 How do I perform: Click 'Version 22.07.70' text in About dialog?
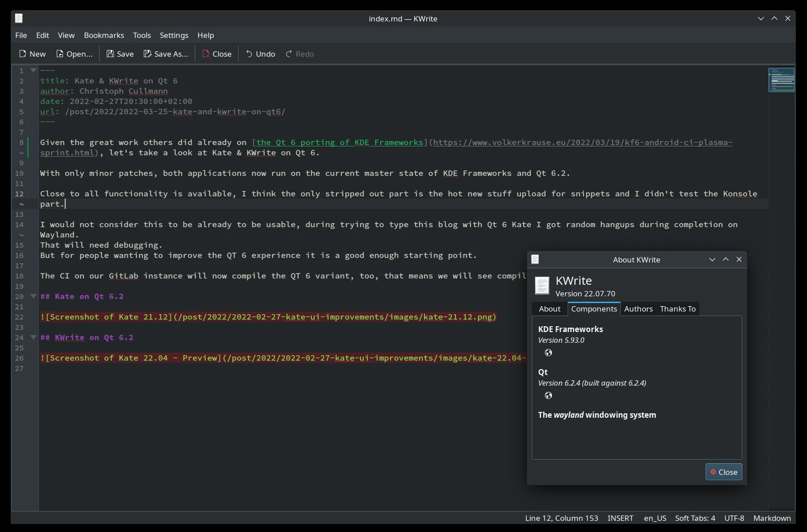pyautogui.click(x=585, y=294)
